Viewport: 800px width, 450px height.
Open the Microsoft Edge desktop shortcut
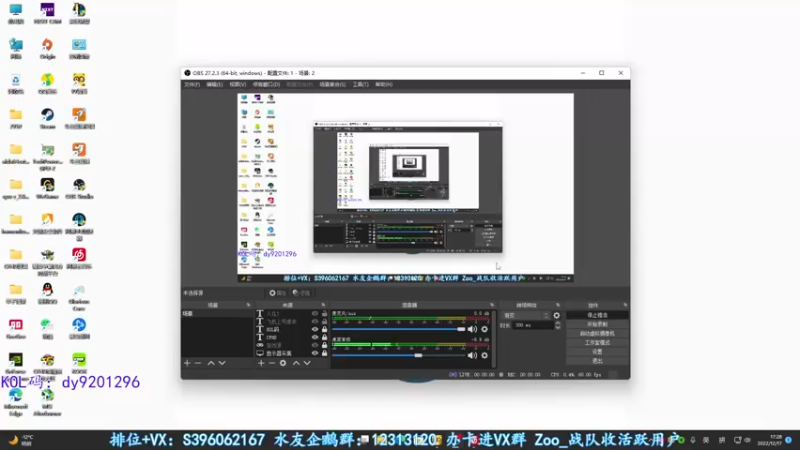(16, 403)
